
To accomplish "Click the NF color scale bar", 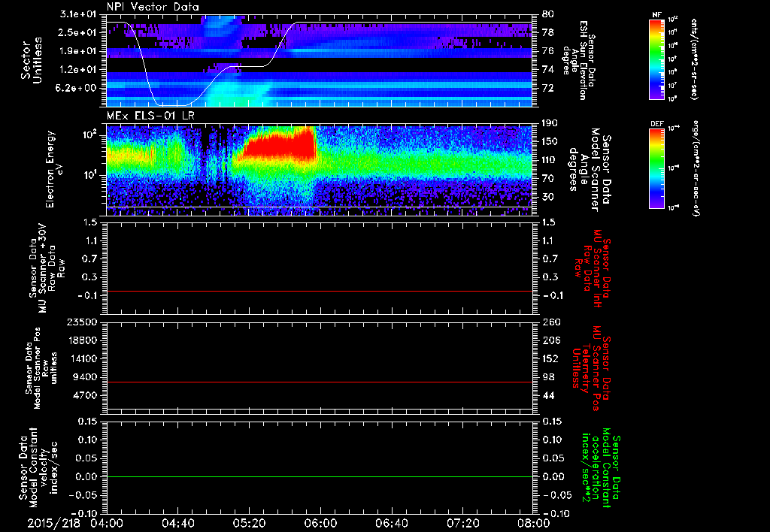I will [657, 59].
